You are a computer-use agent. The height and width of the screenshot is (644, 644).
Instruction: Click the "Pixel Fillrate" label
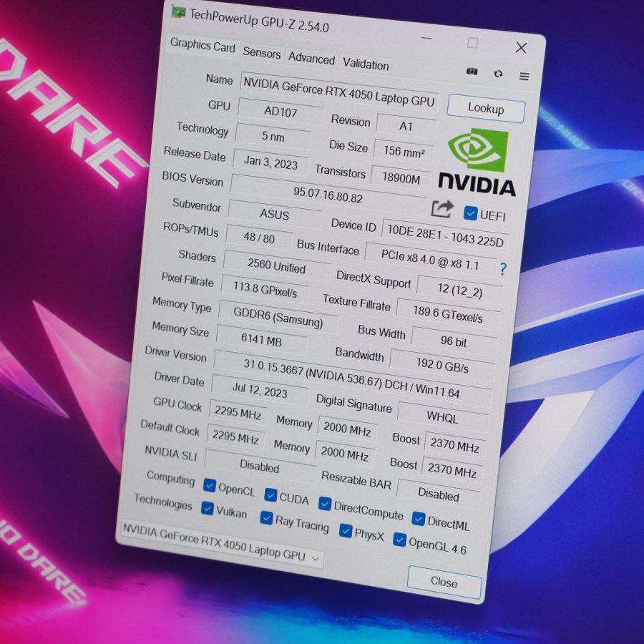click(x=187, y=279)
